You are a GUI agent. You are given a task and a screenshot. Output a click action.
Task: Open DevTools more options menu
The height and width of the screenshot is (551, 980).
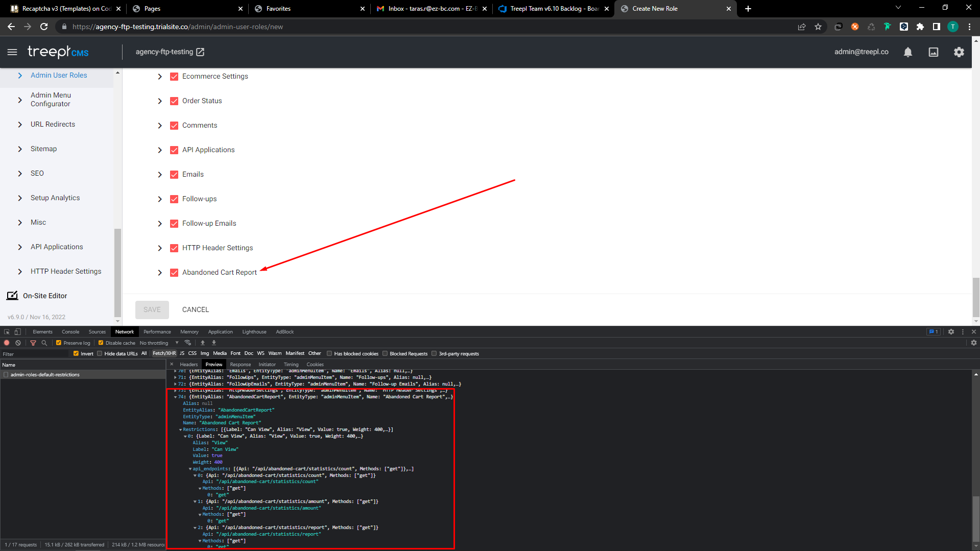click(x=963, y=332)
